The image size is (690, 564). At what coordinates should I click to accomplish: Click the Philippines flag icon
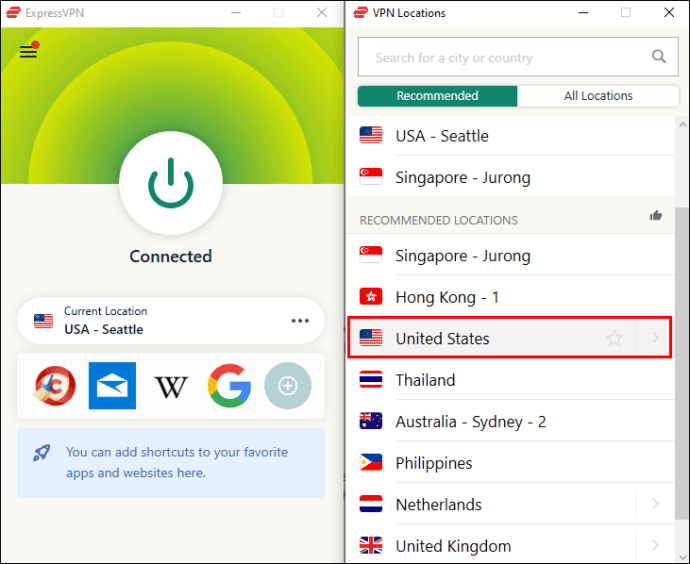[371, 462]
